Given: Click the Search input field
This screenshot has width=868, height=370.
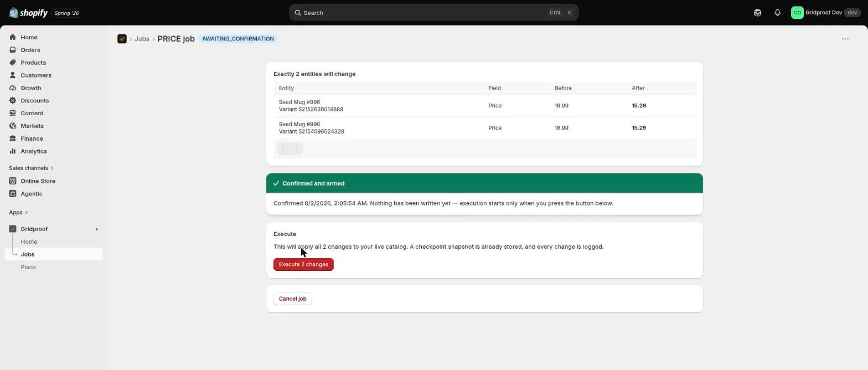Looking at the screenshot, I should pyautogui.click(x=433, y=13).
